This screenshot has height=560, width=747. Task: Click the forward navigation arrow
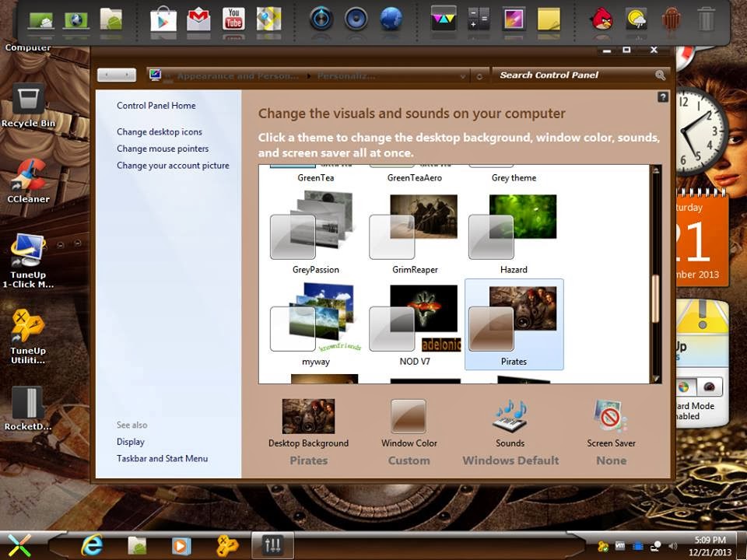point(127,75)
